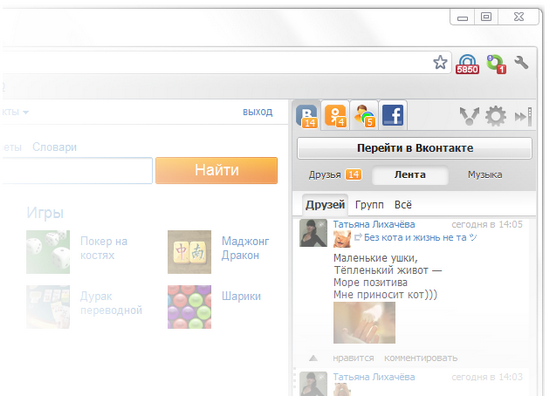Viewport: 550px width, 396px height.
Task: Select the 'Друзей' feed filter
Action: 325,205
